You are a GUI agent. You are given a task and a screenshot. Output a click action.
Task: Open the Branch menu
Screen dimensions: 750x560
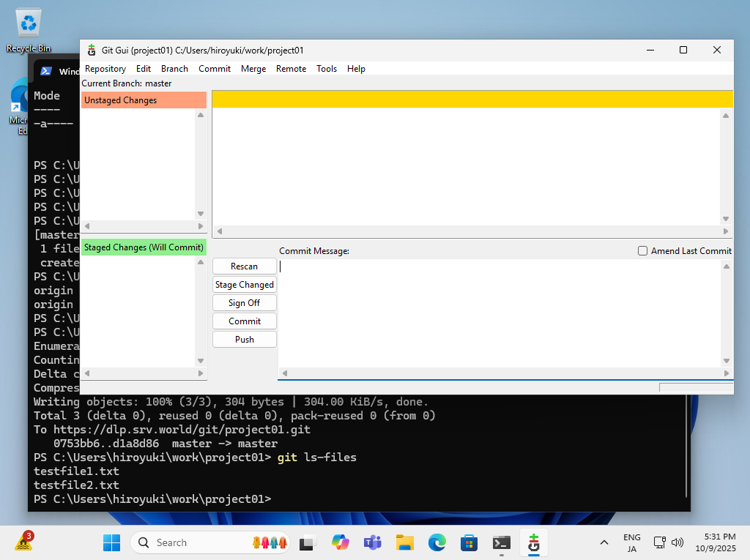click(x=174, y=69)
